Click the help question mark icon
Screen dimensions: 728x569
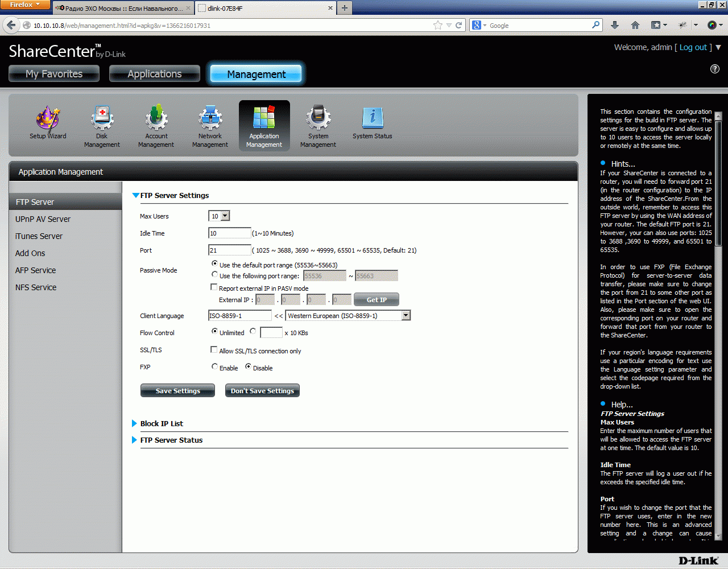coord(715,69)
